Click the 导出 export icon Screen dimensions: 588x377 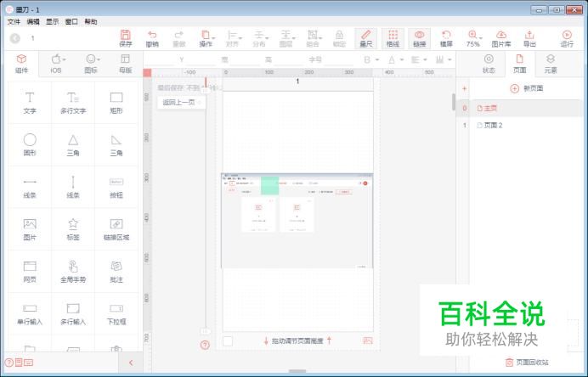(x=529, y=38)
